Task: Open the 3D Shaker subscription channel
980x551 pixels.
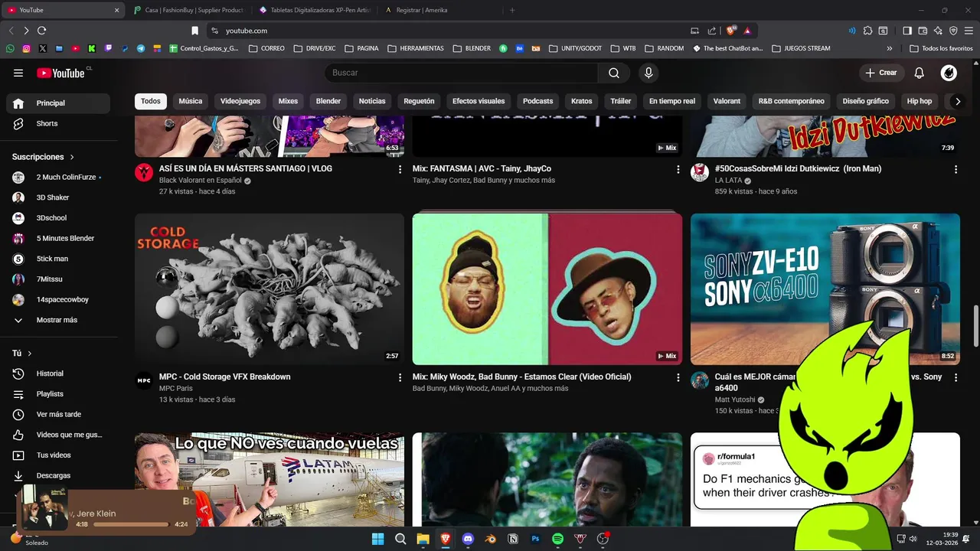Action: [x=58, y=197]
